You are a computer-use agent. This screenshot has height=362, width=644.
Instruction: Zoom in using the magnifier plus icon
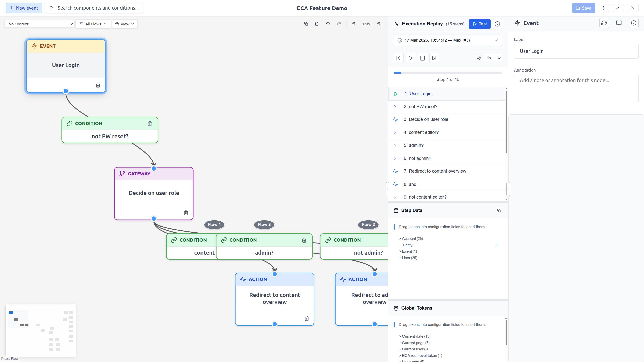click(x=379, y=24)
